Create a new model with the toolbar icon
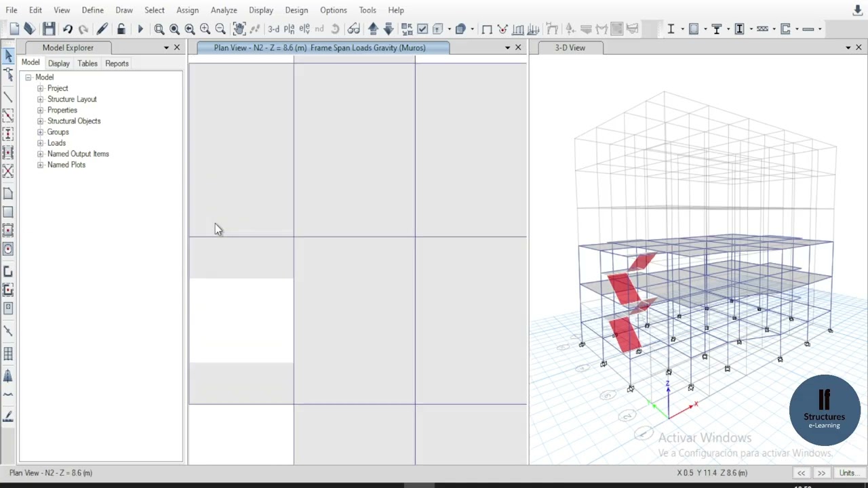Viewport: 868px width, 488px height. tap(14, 28)
